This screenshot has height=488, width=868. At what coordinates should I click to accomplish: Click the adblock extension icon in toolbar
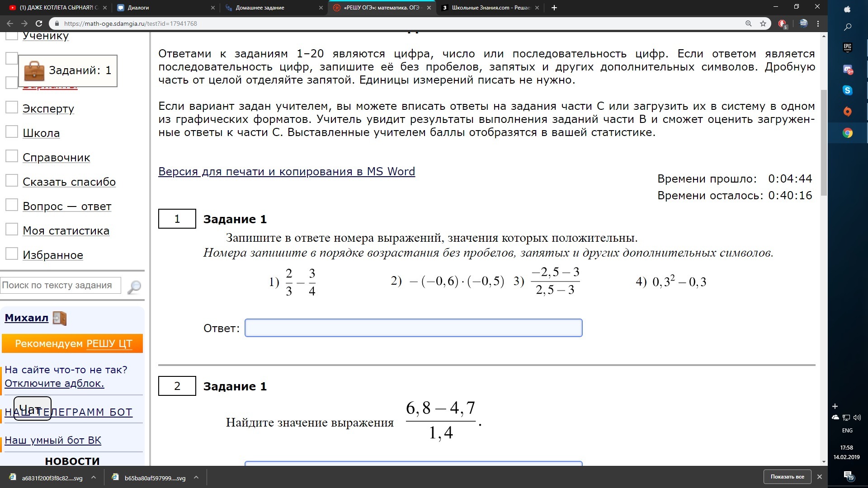pyautogui.click(x=782, y=23)
